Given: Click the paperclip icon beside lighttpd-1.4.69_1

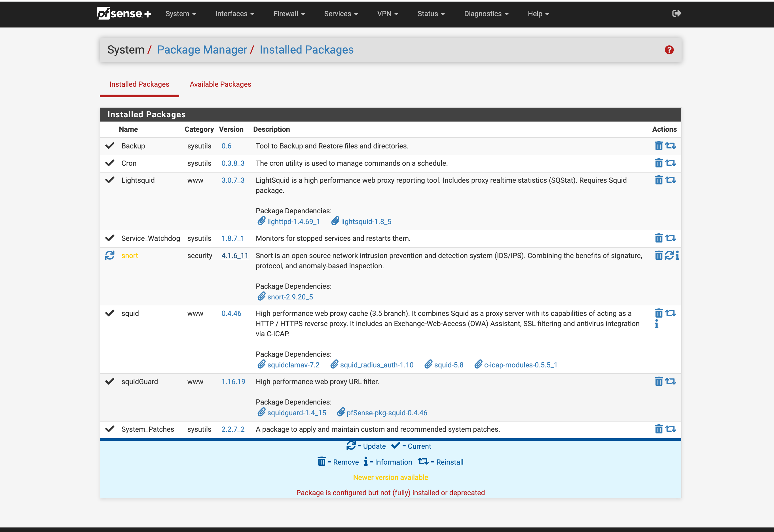Looking at the screenshot, I should click(x=261, y=221).
